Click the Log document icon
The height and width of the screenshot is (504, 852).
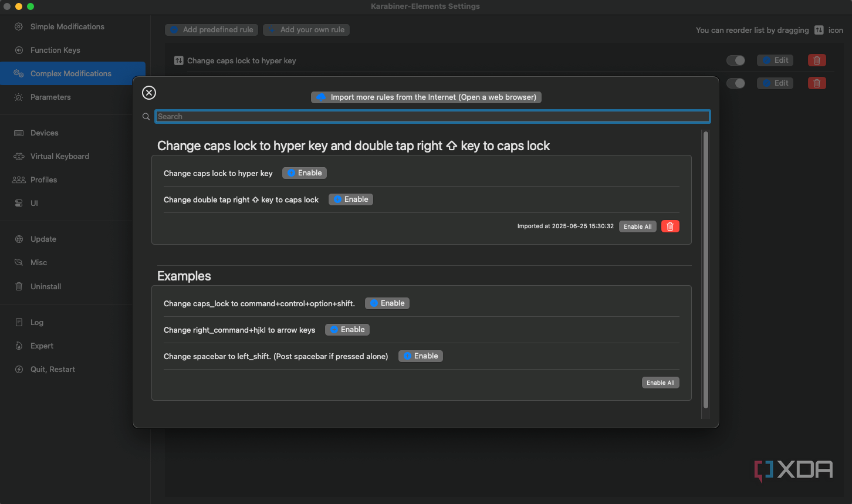tap(19, 323)
